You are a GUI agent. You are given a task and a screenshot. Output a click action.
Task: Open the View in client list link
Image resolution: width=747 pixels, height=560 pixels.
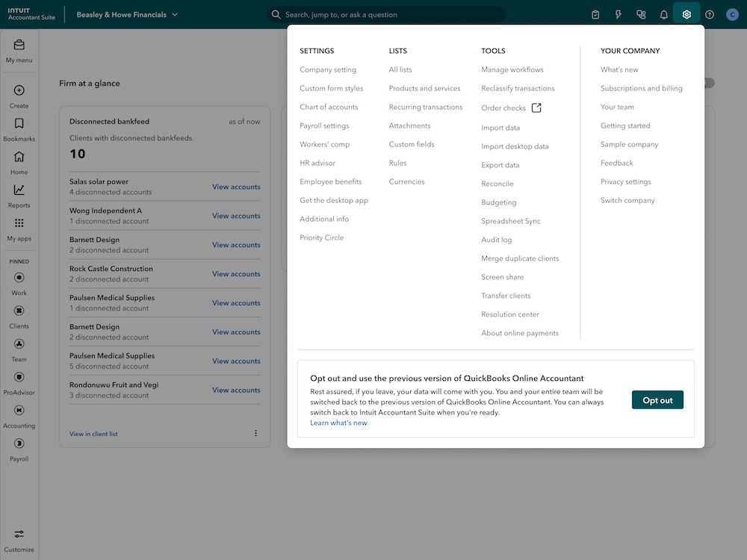click(93, 433)
